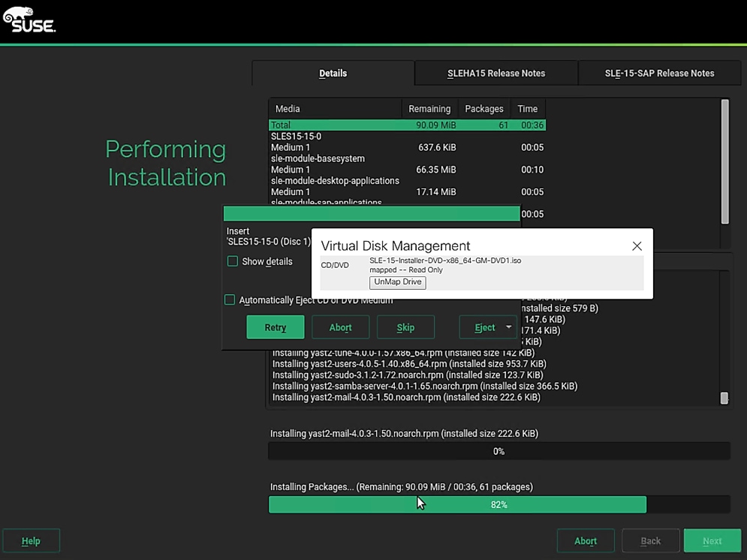Viewport: 747px width, 560px height.
Task: Click the 82% overall install progress bar
Action: (x=499, y=504)
